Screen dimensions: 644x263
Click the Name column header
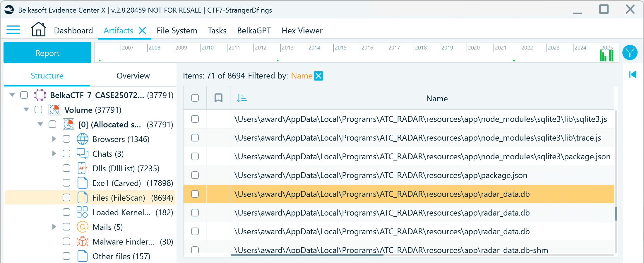pyautogui.click(x=437, y=98)
